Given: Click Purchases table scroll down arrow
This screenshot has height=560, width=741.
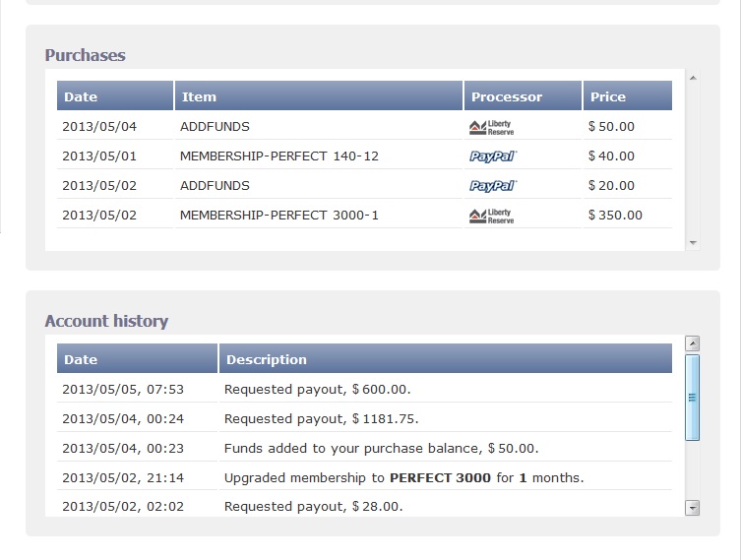Looking at the screenshot, I should 693,242.
